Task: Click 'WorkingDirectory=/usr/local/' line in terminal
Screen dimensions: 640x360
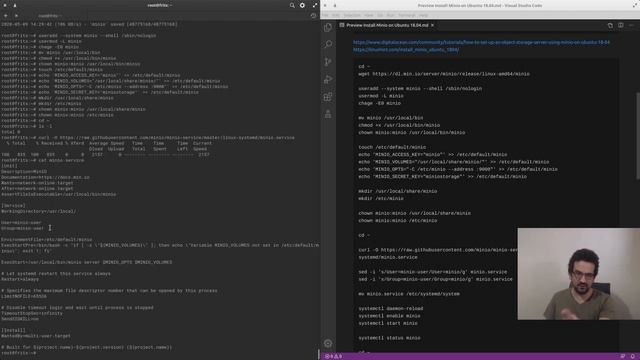Action: click(x=38, y=211)
